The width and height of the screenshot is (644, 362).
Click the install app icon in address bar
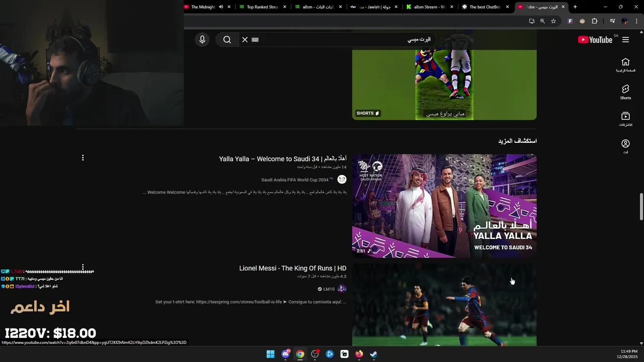click(x=532, y=21)
